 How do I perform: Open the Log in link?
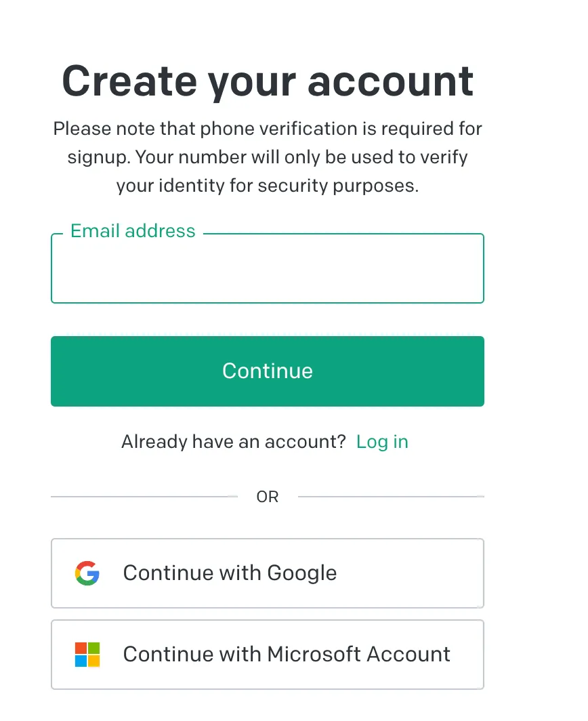click(382, 442)
